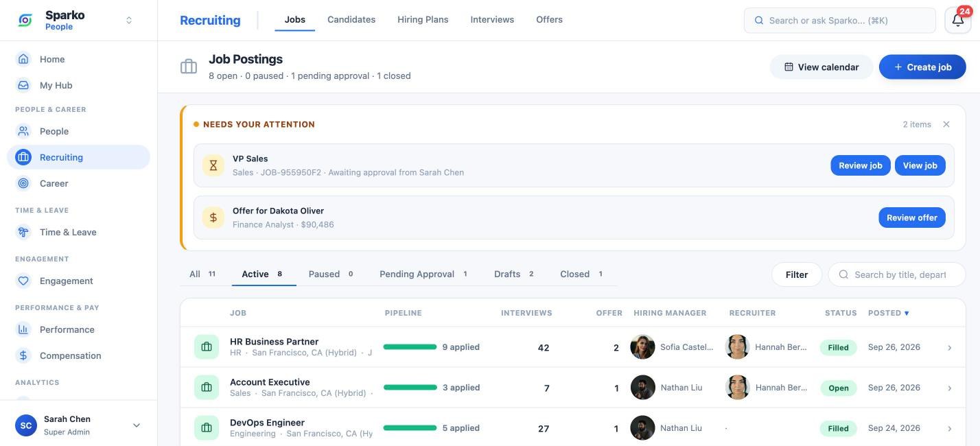This screenshot has height=446, width=980.
Task: Open the Compensation dollar icon
Action: pyautogui.click(x=23, y=355)
